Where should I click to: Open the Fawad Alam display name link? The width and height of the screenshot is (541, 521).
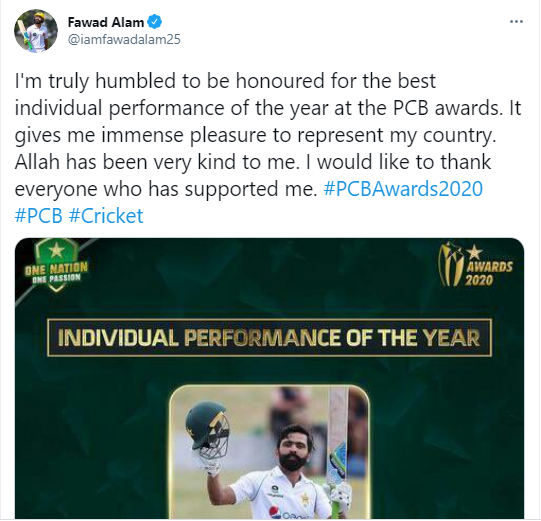(x=106, y=22)
